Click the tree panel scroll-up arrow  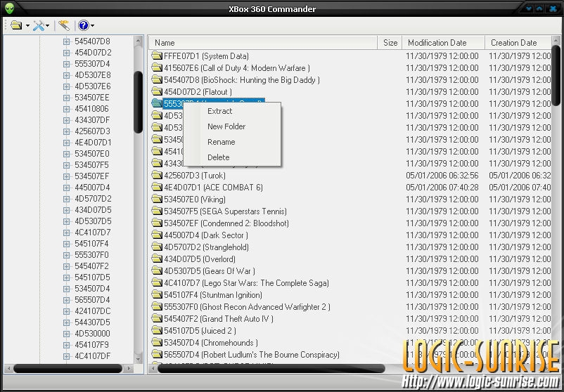point(138,41)
